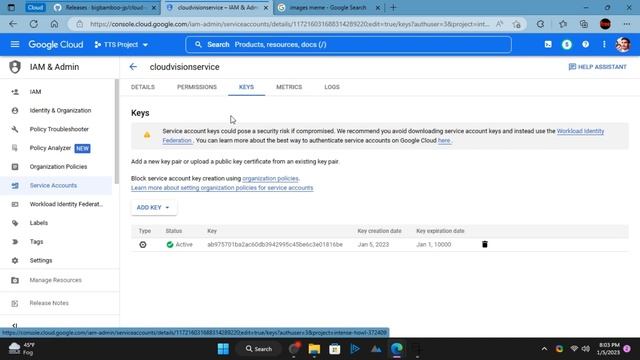
Task: Expand the TTS Project selector dropdown
Action: [121, 44]
